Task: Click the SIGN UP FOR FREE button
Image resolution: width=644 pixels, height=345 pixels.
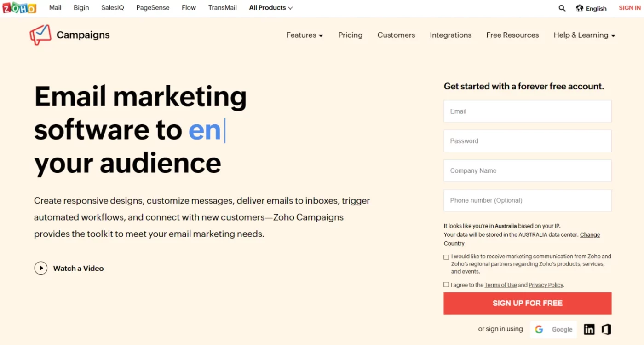Action: [528, 303]
